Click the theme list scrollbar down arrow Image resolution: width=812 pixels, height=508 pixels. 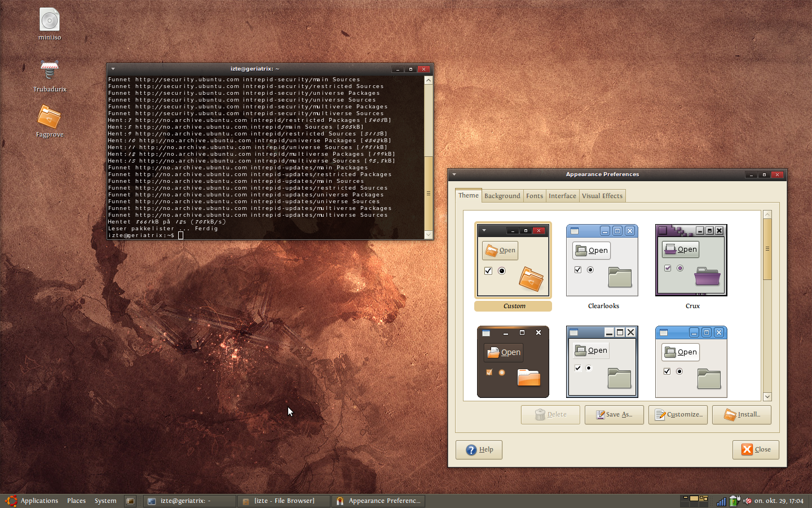point(767,397)
